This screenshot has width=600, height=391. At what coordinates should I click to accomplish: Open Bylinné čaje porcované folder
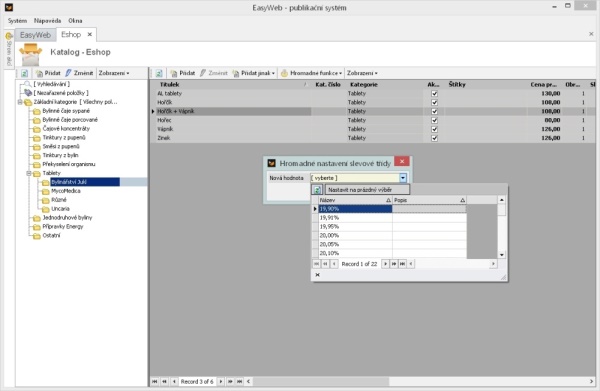tap(70, 120)
